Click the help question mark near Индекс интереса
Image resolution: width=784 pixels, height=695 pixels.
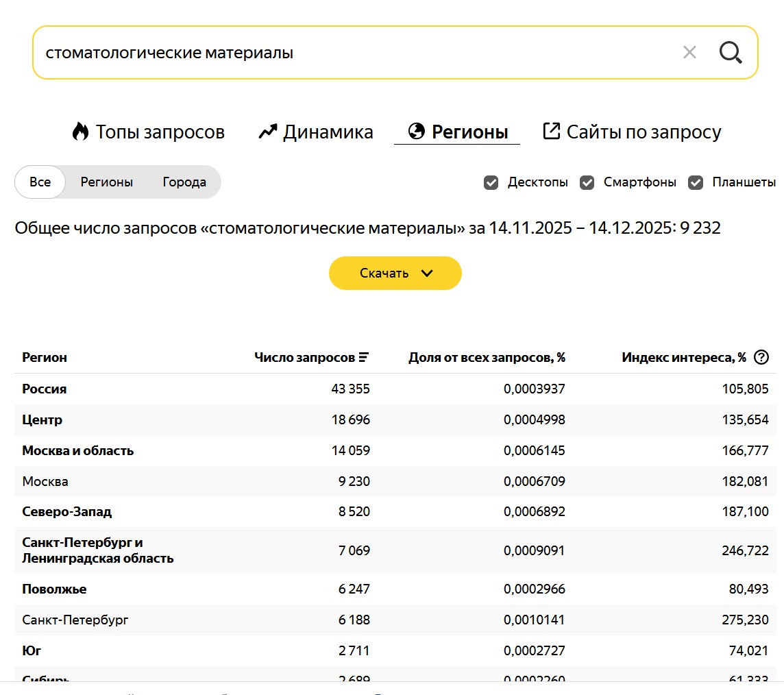761,357
